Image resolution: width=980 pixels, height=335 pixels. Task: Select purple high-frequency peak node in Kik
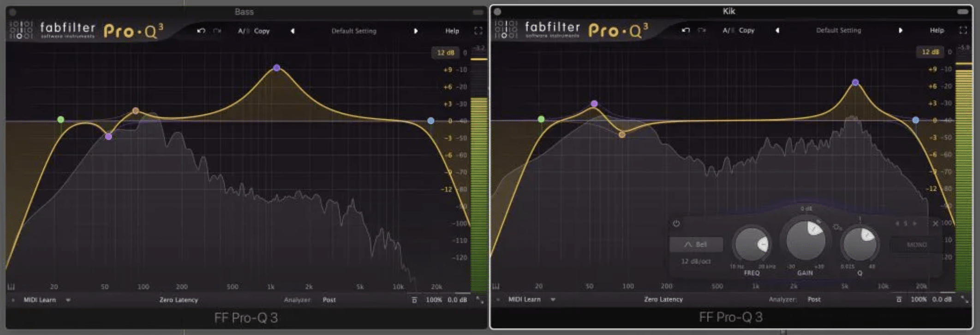pyautogui.click(x=855, y=82)
